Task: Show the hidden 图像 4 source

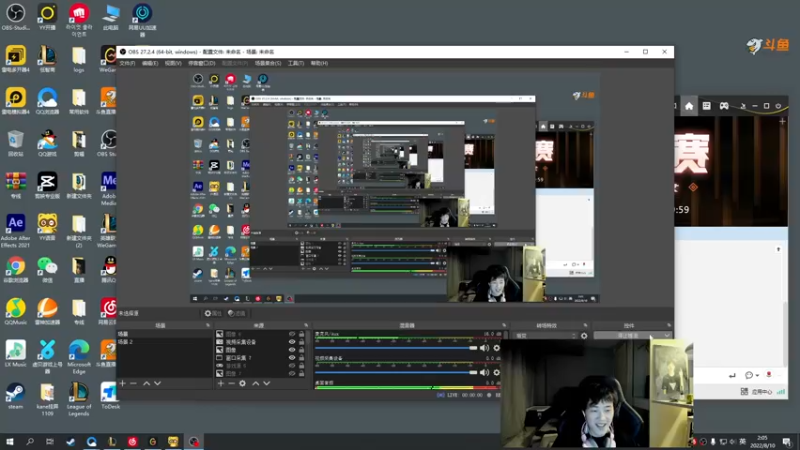Action: pos(292,334)
